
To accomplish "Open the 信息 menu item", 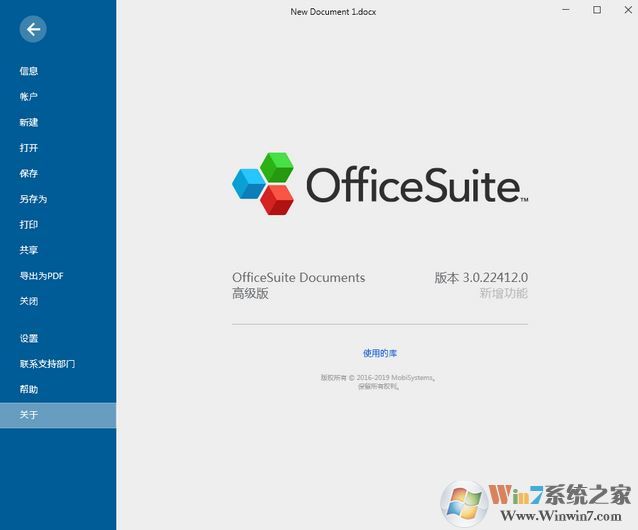I will (28, 71).
